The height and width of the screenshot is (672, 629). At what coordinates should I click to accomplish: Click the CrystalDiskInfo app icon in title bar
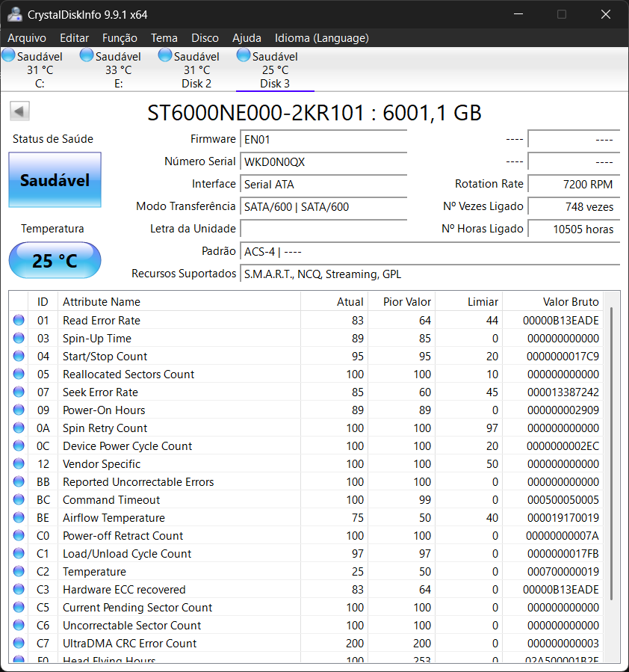coord(15,14)
